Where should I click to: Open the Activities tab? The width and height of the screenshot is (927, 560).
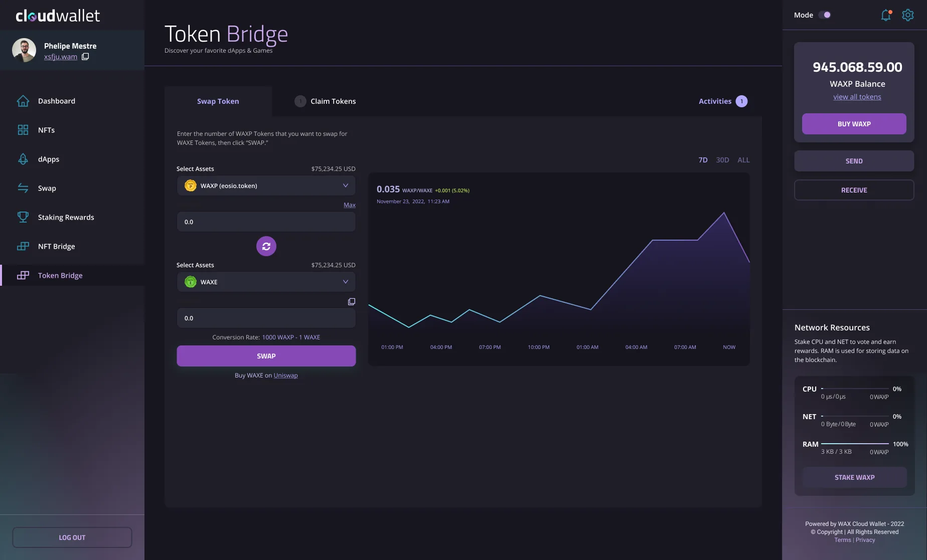(x=723, y=101)
